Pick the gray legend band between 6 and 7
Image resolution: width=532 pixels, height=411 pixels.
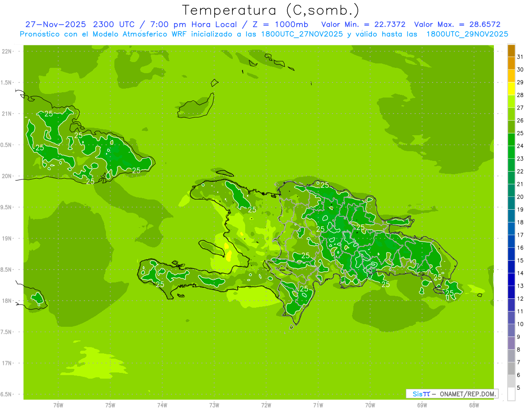click(x=511, y=368)
